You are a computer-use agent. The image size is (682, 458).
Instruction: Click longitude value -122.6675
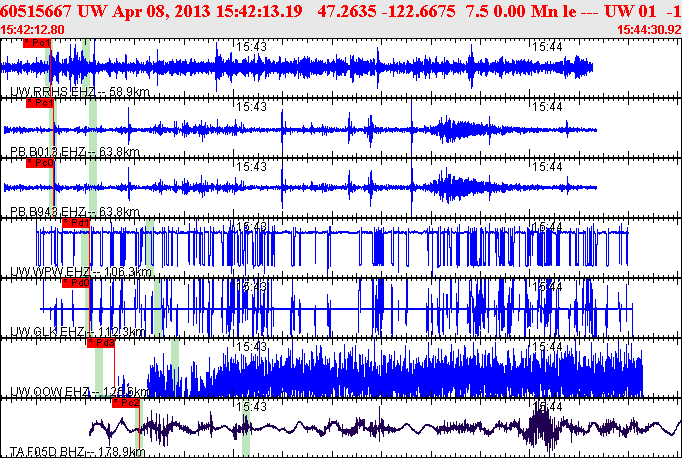418,11
